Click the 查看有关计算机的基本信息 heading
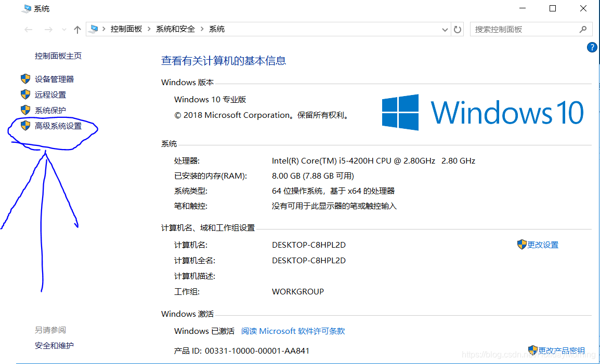This screenshot has width=600, height=364. click(x=224, y=61)
